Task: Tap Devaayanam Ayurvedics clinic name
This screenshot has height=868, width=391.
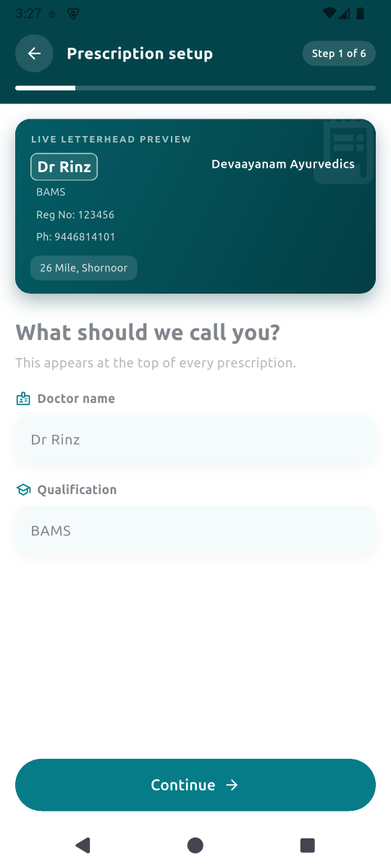Action: [x=283, y=164]
